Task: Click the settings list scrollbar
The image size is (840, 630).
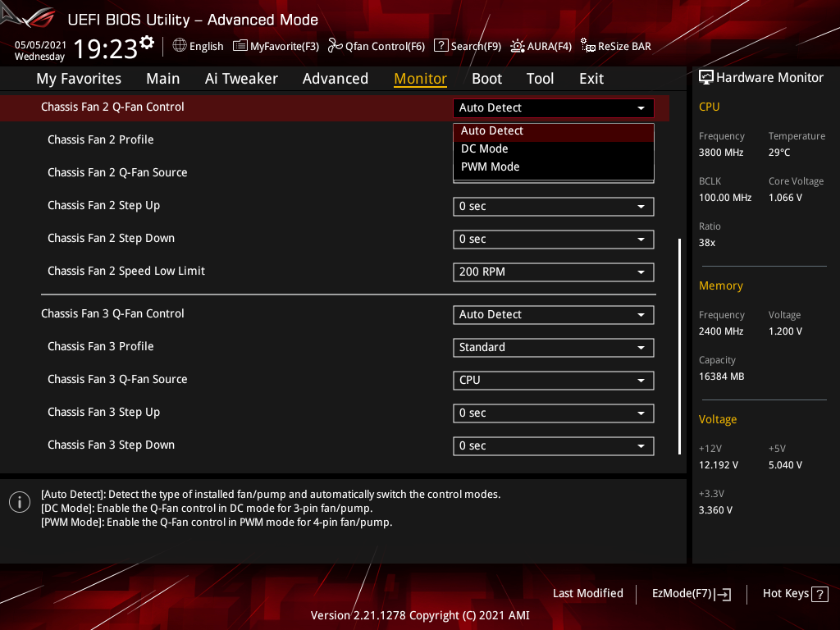Action: 679,347
